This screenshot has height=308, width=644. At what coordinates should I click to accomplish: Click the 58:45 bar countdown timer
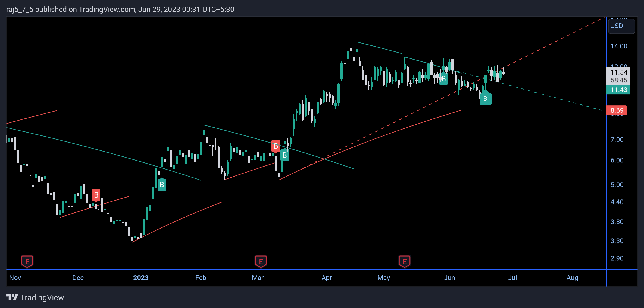point(619,80)
